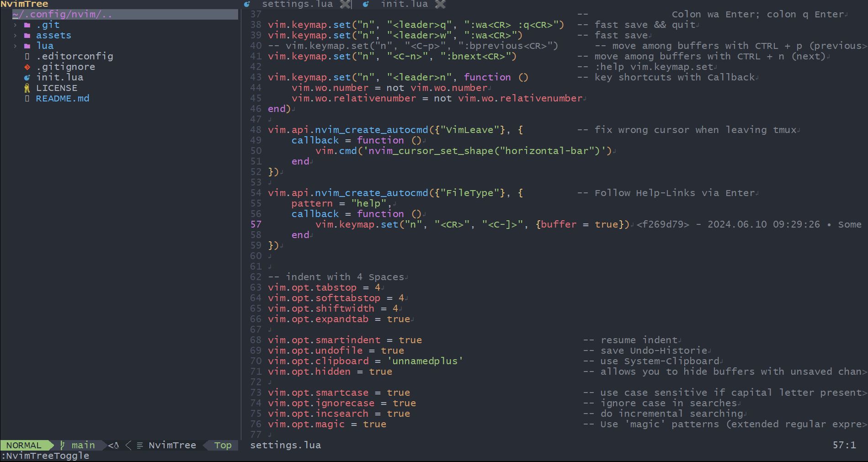This screenshot has width=868, height=462.
Task: Click vim.opt.smartindent line
Action: pos(345,340)
